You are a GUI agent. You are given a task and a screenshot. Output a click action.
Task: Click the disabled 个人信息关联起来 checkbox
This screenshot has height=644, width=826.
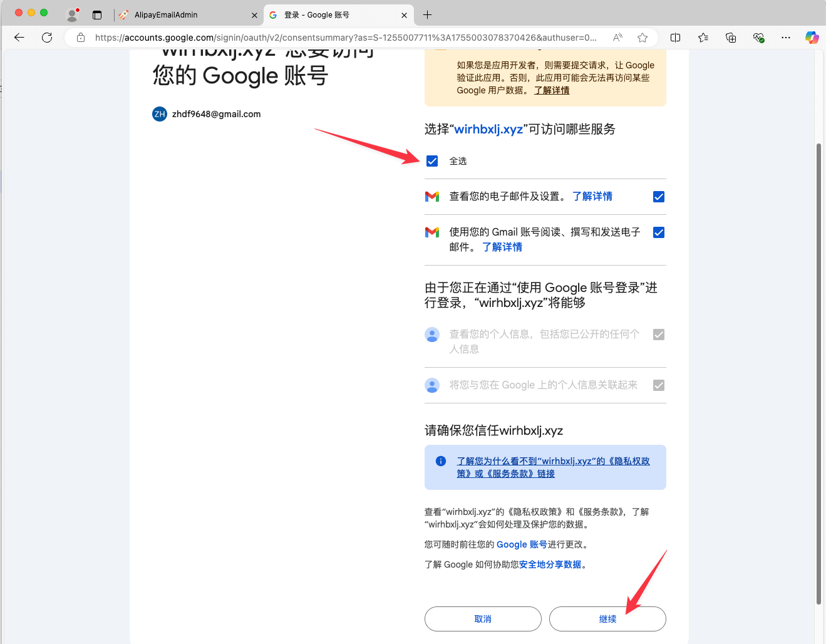coord(659,385)
